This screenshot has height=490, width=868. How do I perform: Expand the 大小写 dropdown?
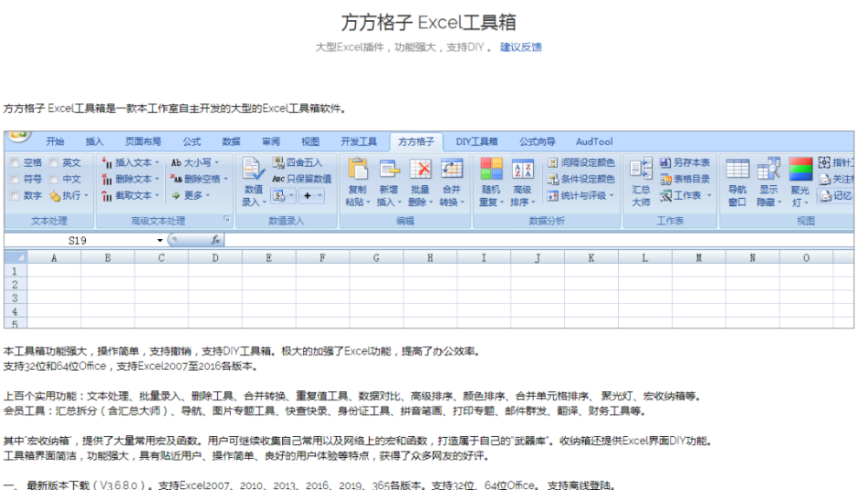pos(216,162)
